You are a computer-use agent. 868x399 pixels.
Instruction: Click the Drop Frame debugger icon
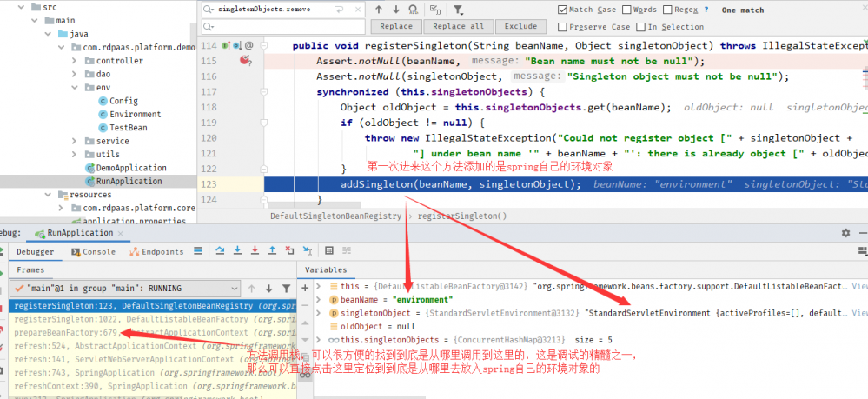point(289,251)
